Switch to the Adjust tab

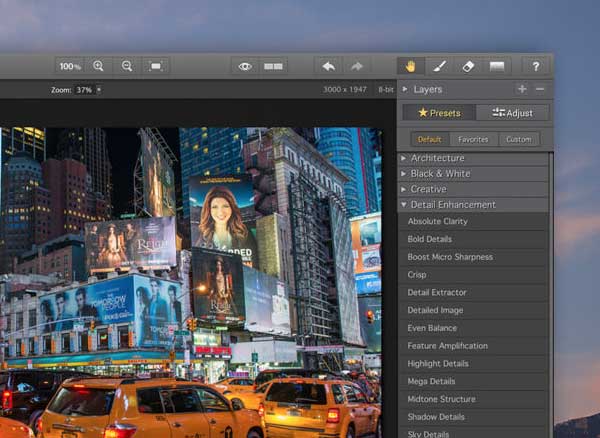(x=512, y=113)
